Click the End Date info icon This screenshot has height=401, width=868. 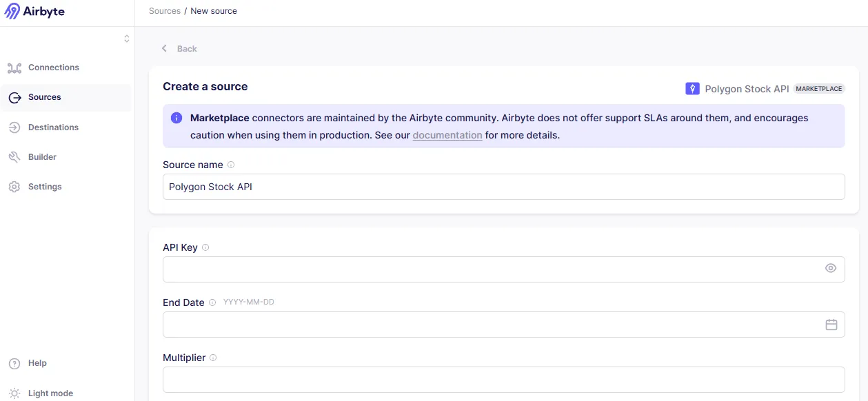tap(212, 302)
